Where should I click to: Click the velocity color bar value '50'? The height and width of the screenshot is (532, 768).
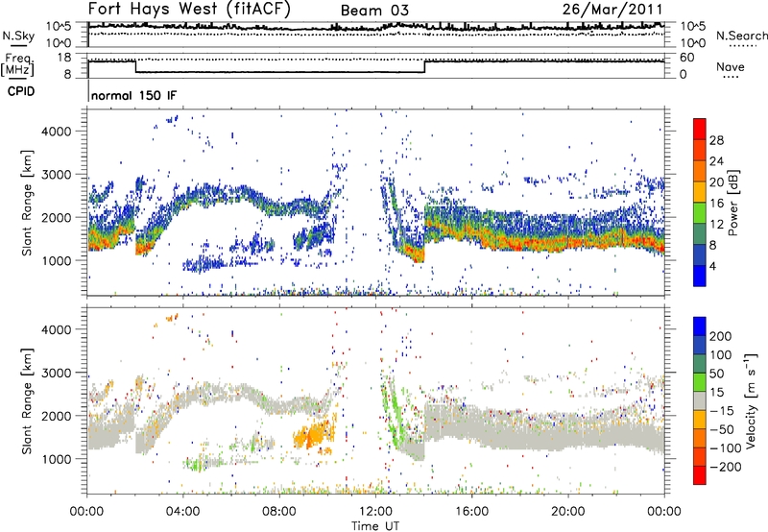point(716,374)
